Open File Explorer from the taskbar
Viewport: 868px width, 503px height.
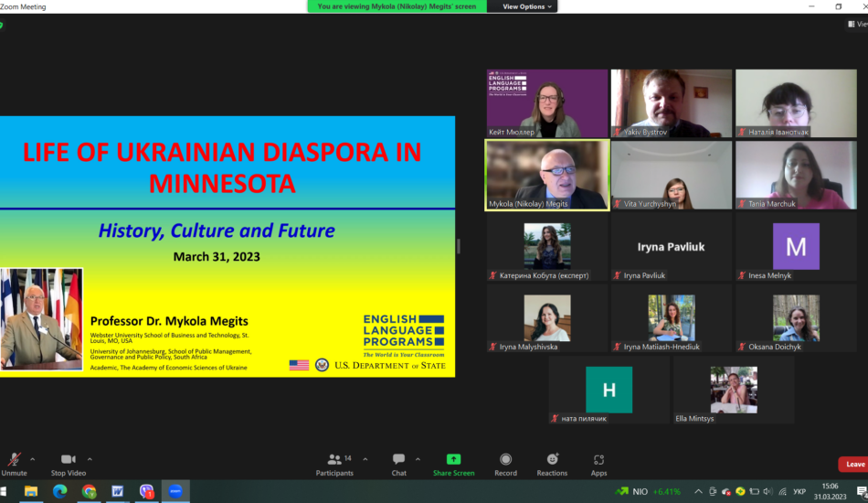tap(31, 491)
